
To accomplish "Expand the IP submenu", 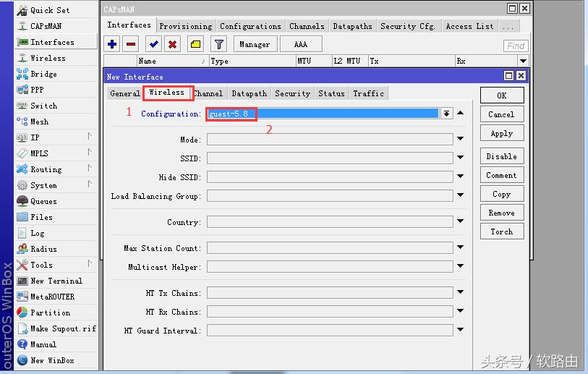I will 90,136.
